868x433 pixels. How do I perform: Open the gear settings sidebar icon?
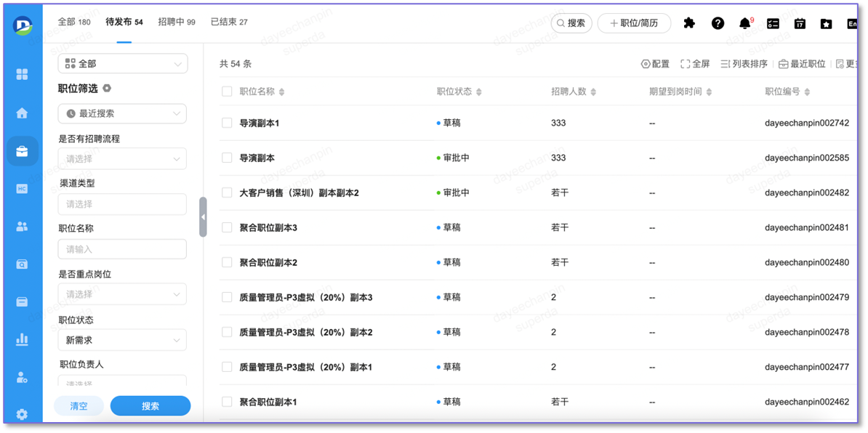22,413
